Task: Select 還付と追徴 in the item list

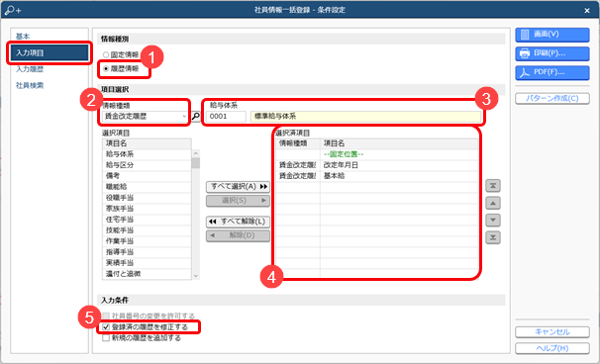Action: [147, 274]
